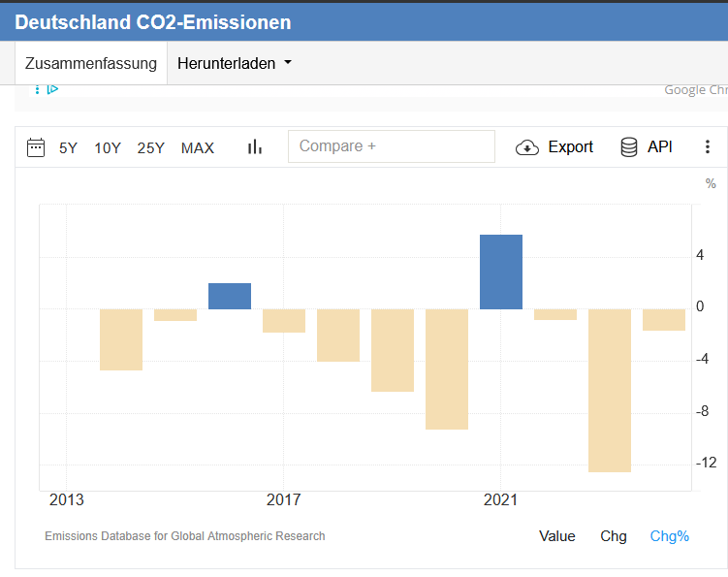Screen dimensions: 728x577
Task: Select the 10Y time range
Action: point(108,148)
